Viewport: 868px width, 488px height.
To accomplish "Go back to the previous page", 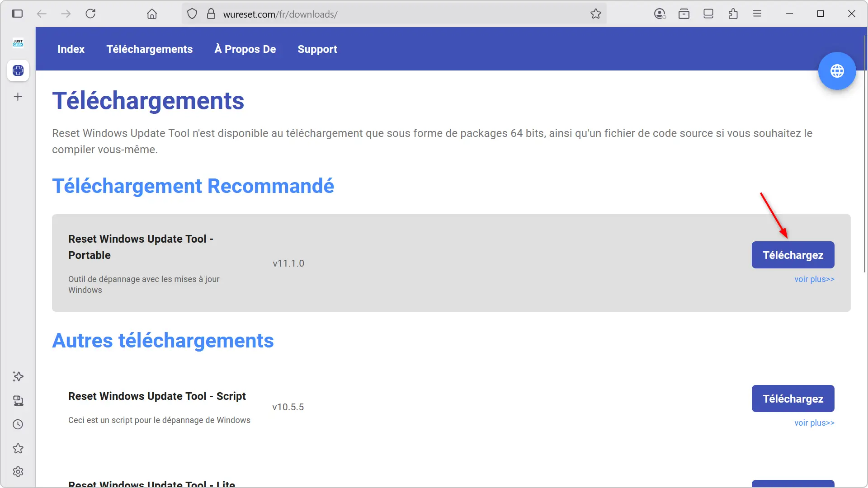I will (42, 14).
